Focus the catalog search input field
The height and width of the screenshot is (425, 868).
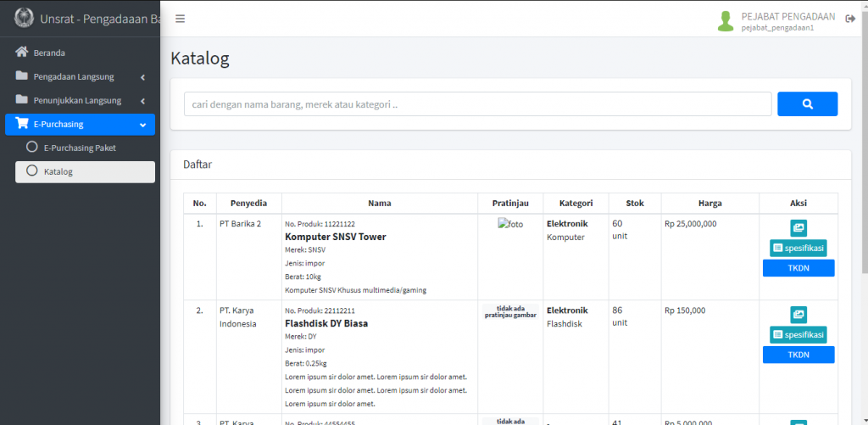point(478,104)
